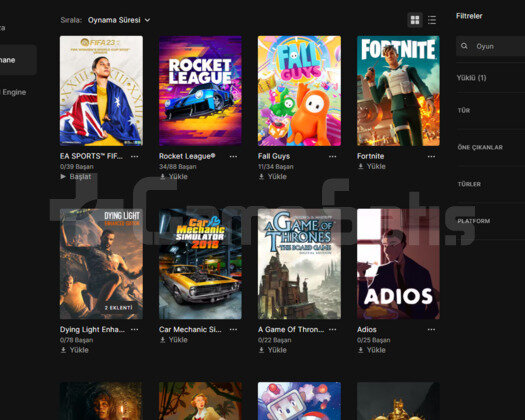Image resolution: width=525 pixels, height=420 pixels.
Task: Select the Kütüphane sidebar item
Action: [17, 60]
